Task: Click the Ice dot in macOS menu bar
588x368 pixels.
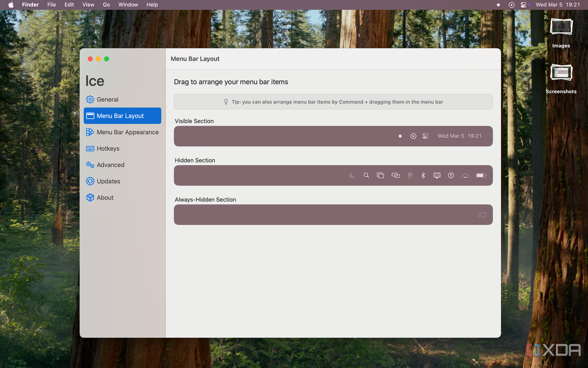Action: pos(498,5)
